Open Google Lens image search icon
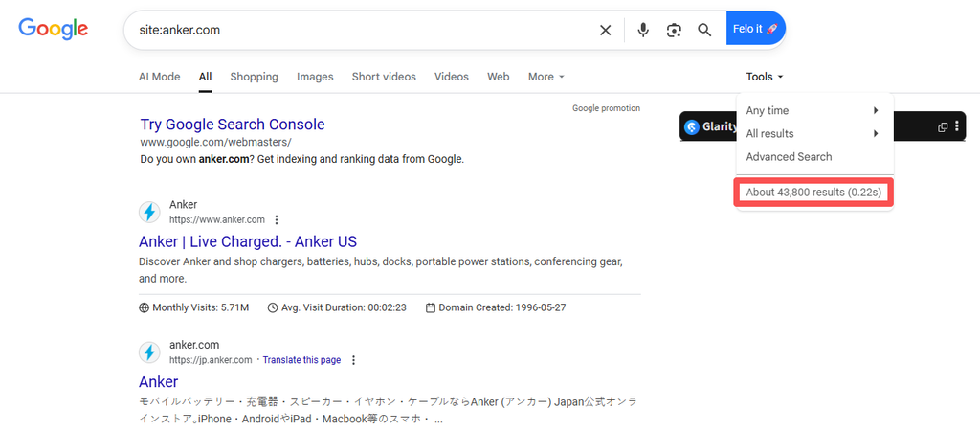Screen dimensions: 980x432 674,30
